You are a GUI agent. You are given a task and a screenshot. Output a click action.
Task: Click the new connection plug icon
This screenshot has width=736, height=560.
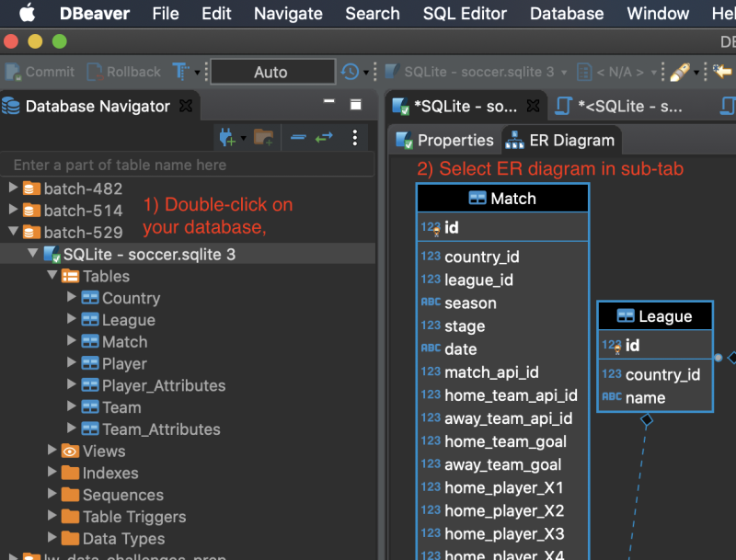point(227,137)
